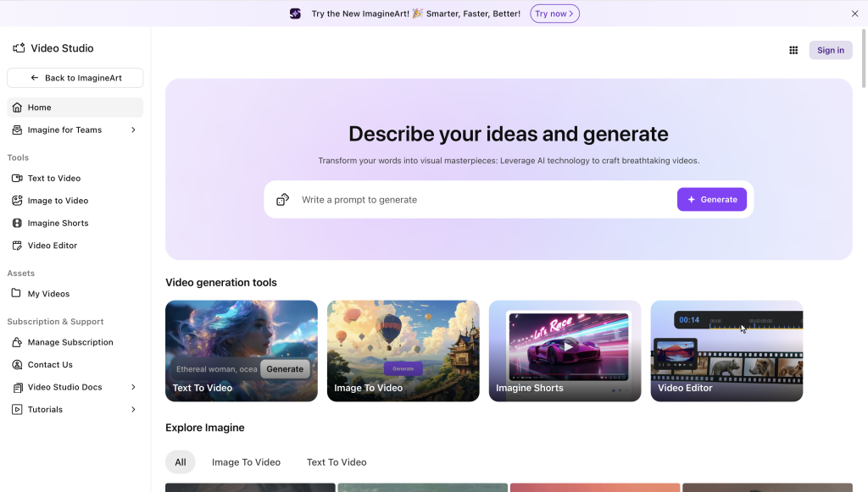Click the back arrow icon beside Back to ImagineArt
Viewport: 868px width, 492px height.
pyautogui.click(x=34, y=78)
